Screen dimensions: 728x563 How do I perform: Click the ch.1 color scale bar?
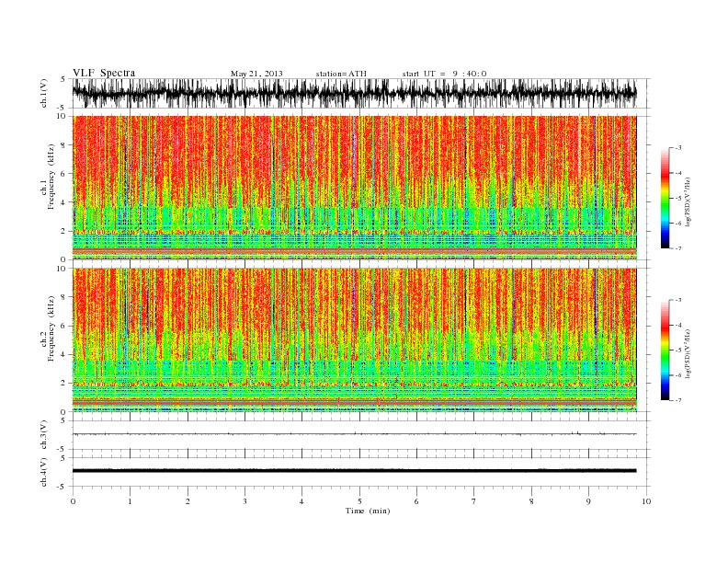click(665, 198)
